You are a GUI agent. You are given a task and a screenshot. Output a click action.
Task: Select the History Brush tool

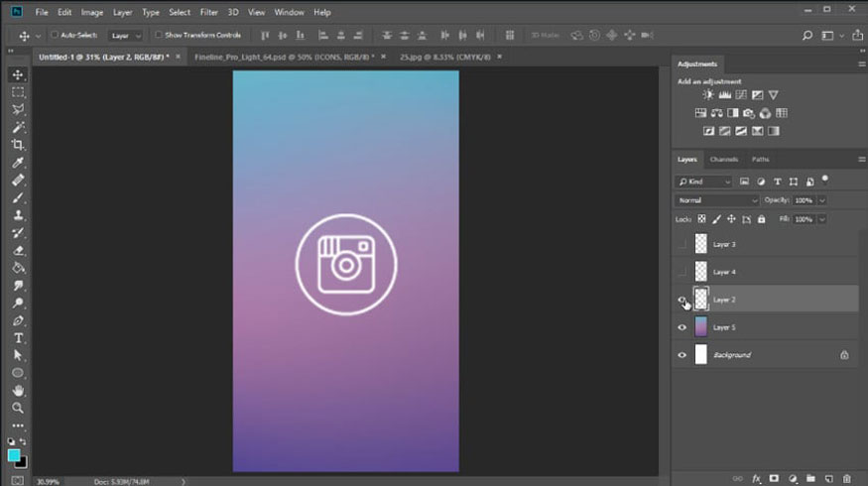[18, 233]
